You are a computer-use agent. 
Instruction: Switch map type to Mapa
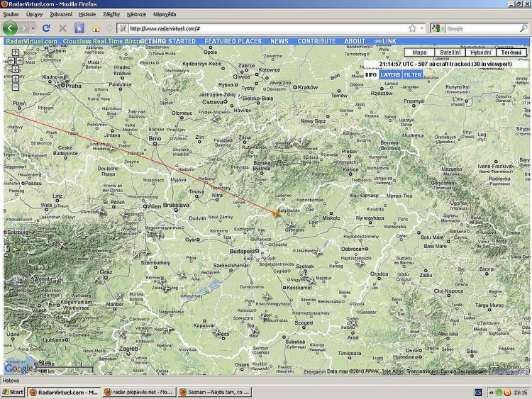(x=419, y=52)
